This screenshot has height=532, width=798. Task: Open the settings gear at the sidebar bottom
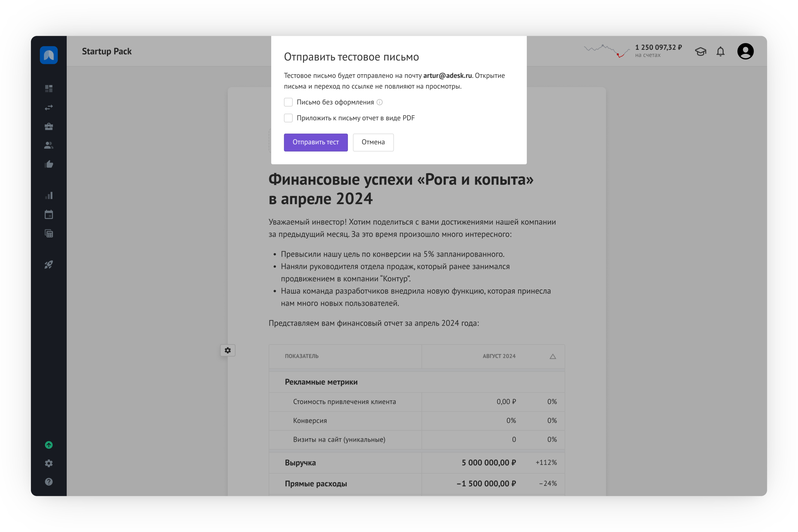pos(49,463)
